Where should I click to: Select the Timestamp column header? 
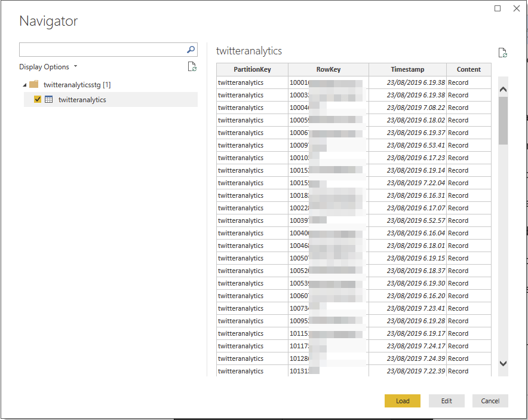click(x=407, y=69)
